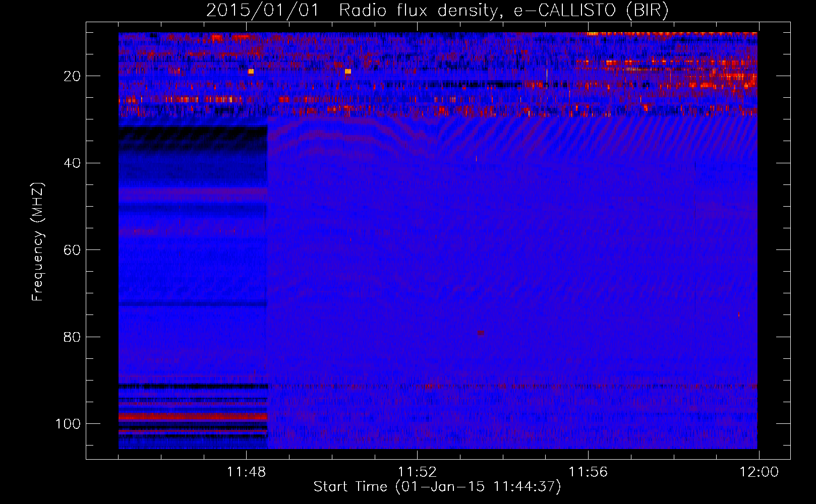Click the 80 MHz frequency tick label
The image size is (816, 504).
click(73, 337)
